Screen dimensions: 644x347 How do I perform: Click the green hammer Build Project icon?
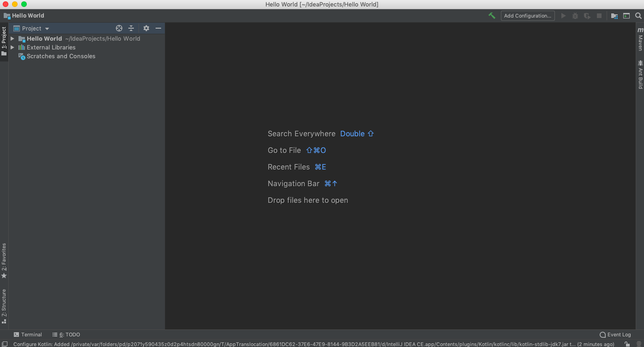coord(492,16)
